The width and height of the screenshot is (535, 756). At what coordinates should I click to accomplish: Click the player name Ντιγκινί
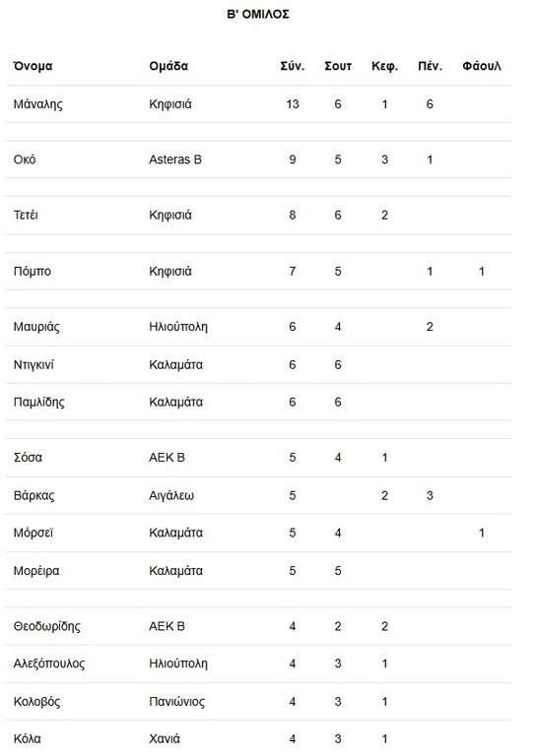[33, 365]
